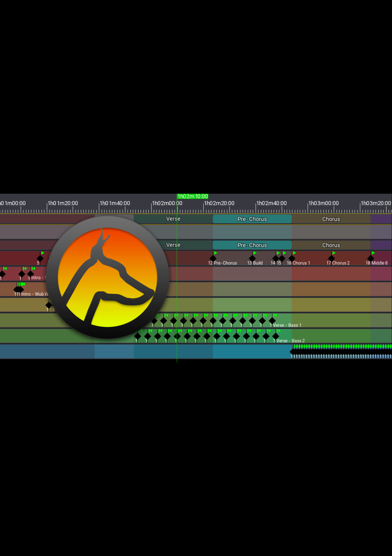Click ruler at 1h02m40:00
The height and width of the screenshot is (556, 392).
click(271, 203)
